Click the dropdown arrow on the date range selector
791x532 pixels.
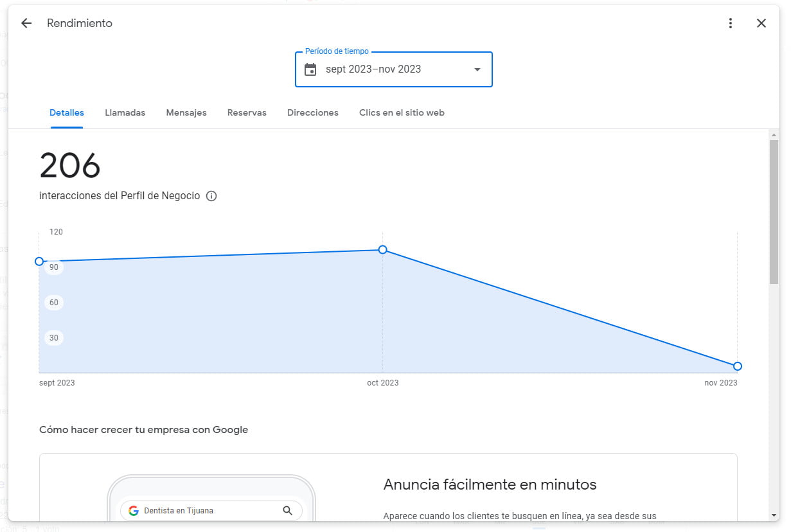pos(476,69)
